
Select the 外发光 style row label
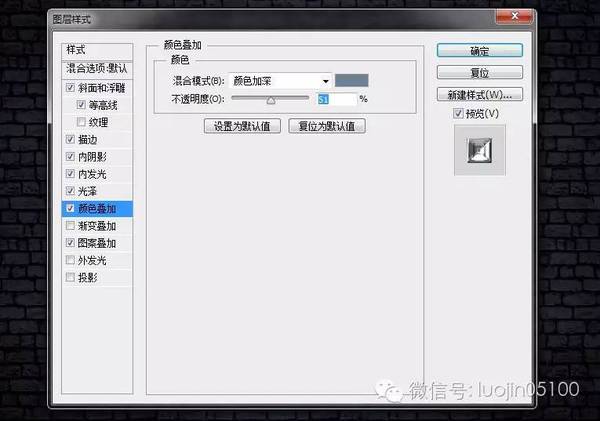(x=92, y=260)
